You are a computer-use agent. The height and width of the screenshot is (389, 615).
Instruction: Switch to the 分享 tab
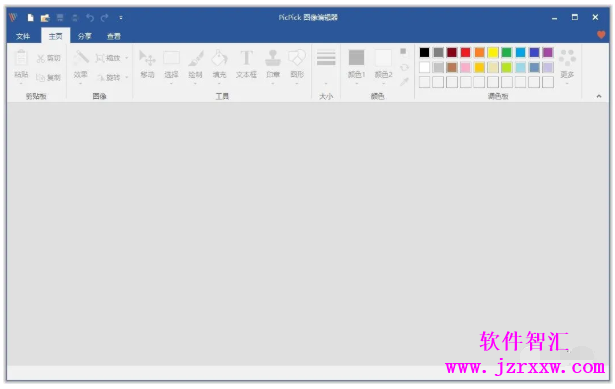pos(84,36)
